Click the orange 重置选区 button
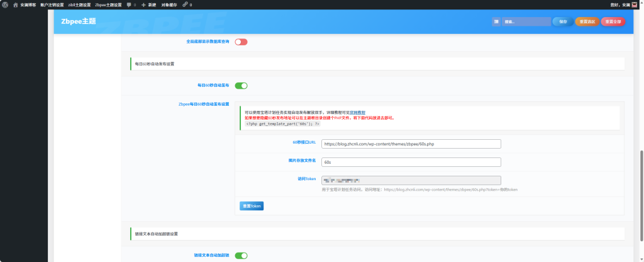644x262 pixels. click(x=587, y=21)
